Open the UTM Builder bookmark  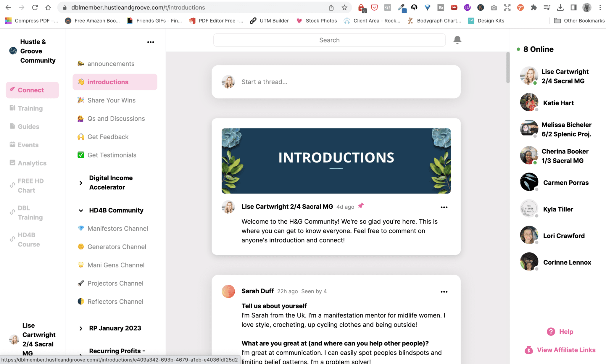[269, 21]
